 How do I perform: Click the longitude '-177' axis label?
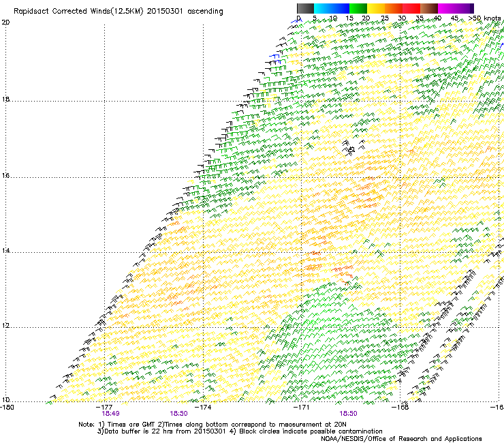[x=104, y=408]
